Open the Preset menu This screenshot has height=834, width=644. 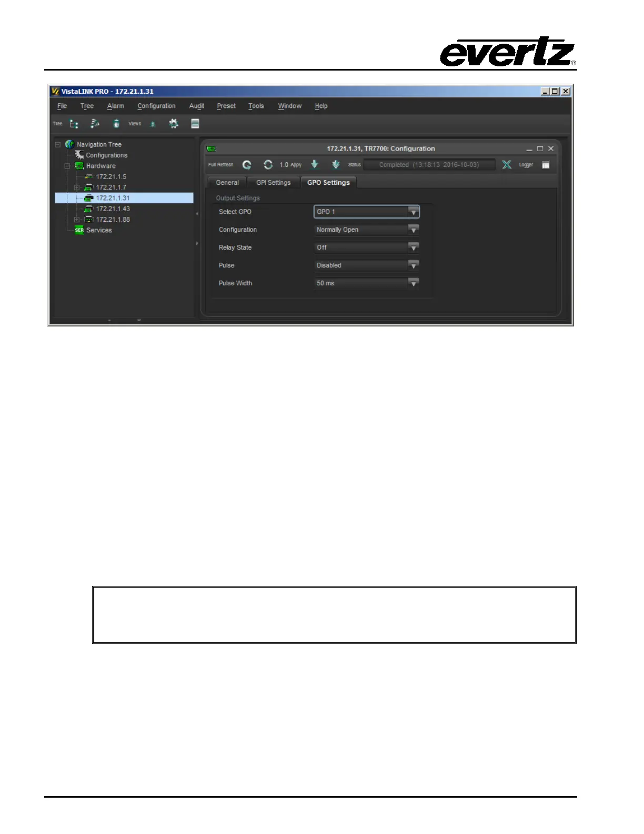(226, 106)
